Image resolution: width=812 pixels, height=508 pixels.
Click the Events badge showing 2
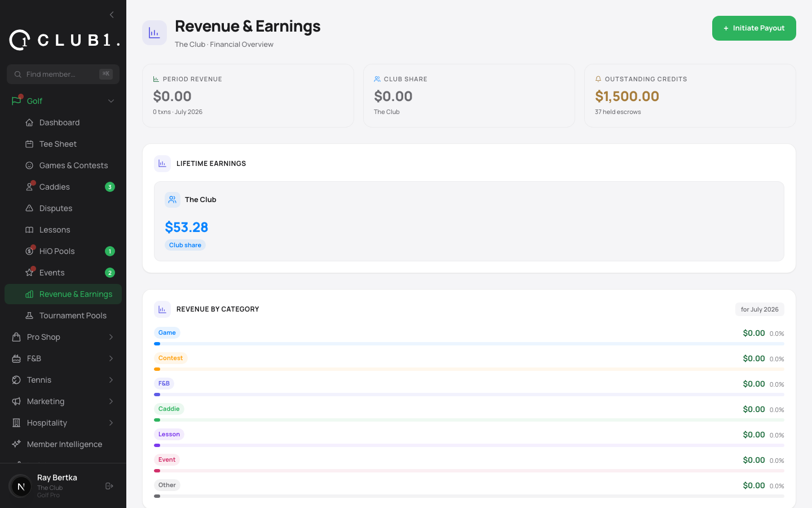pos(110,273)
